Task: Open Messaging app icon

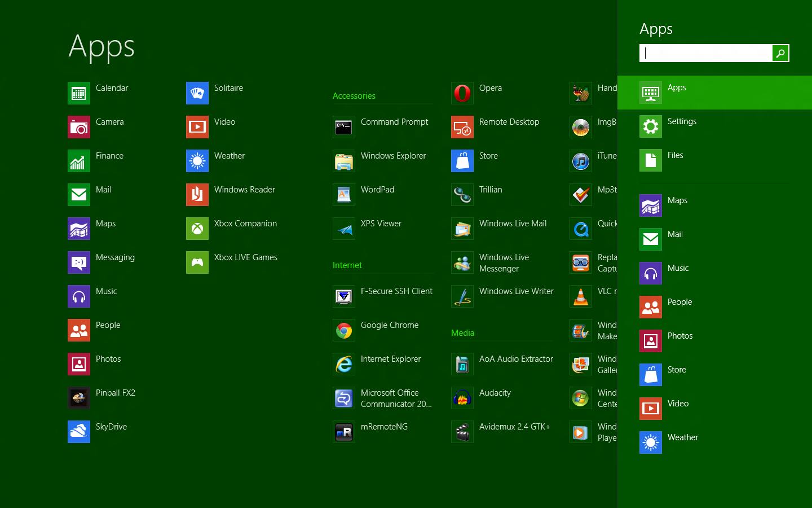Action: (79, 262)
